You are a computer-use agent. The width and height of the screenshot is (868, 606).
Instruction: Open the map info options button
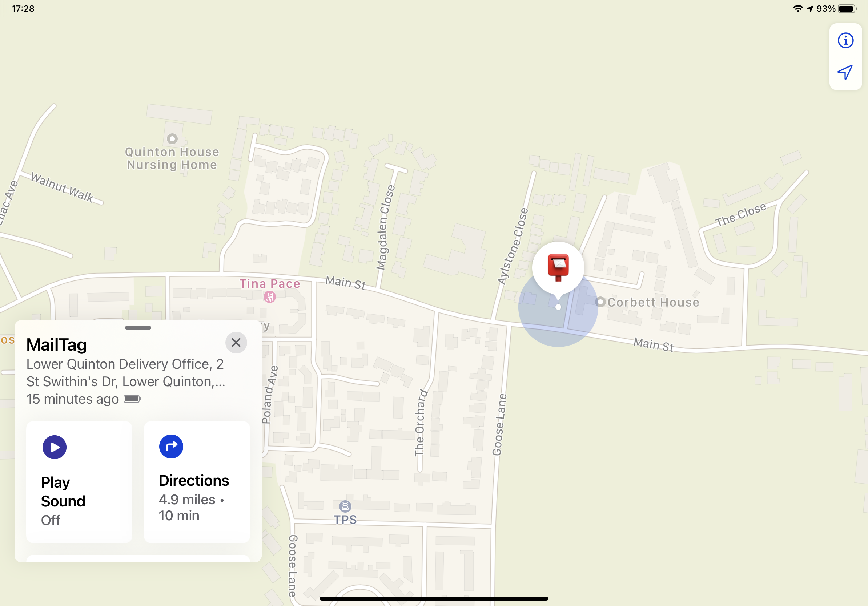coord(845,40)
